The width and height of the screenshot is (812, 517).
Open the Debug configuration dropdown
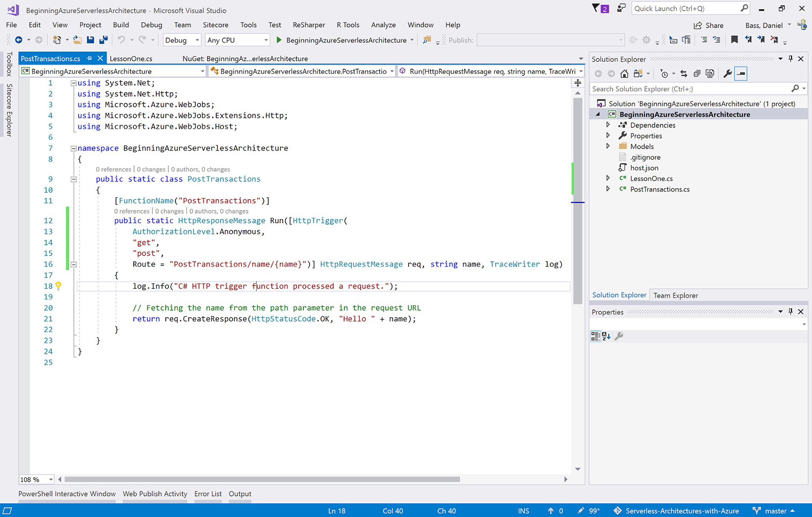[x=182, y=40]
